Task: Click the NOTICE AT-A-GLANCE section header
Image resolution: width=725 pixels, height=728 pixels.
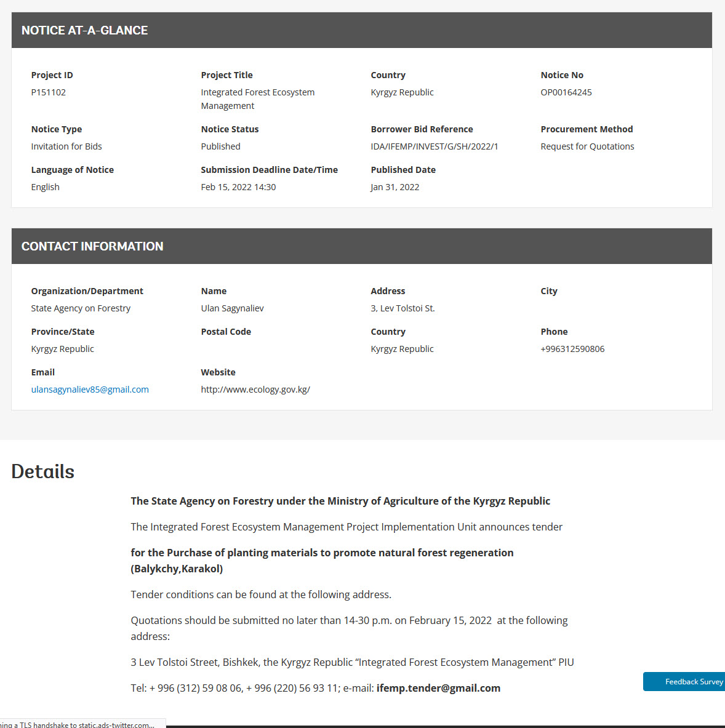Action: [85, 30]
